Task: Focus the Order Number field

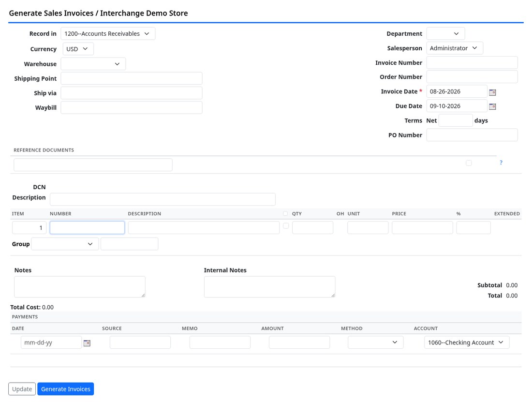Action: click(x=472, y=76)
